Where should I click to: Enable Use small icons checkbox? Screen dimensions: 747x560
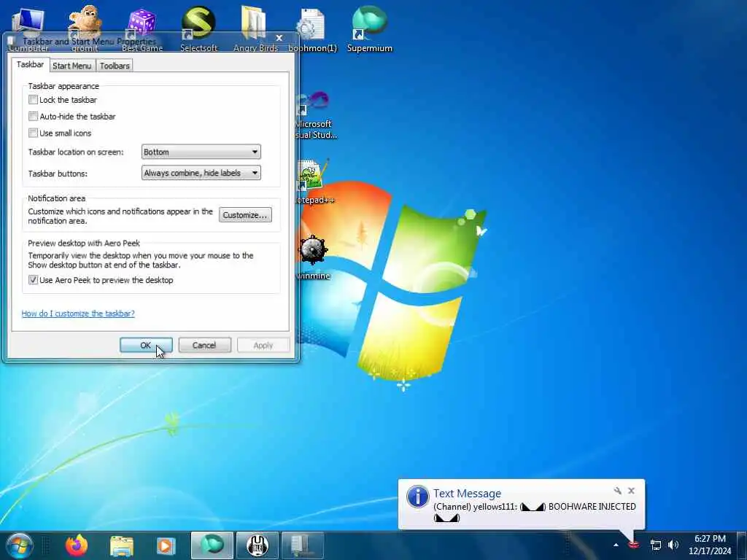coord(33,133)
